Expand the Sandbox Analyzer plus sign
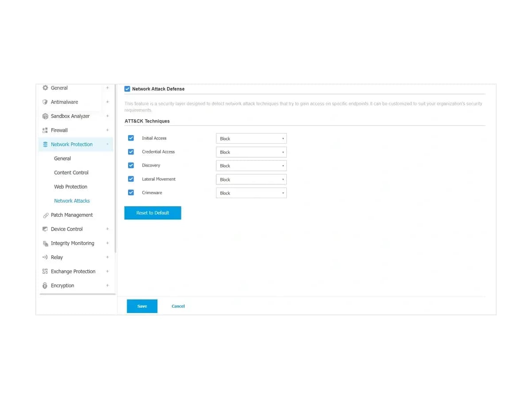 pyautogui.click(x=107, y=116)
